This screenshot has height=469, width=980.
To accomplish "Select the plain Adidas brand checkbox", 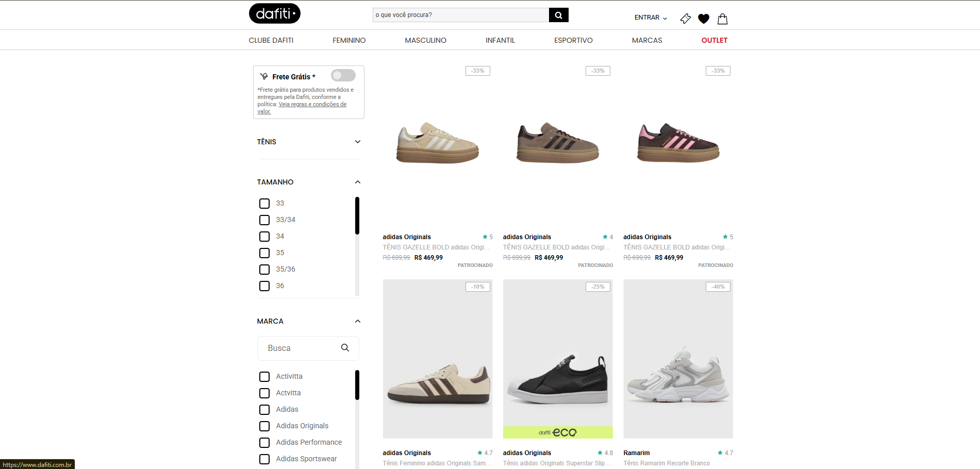I will coord(264,410).
